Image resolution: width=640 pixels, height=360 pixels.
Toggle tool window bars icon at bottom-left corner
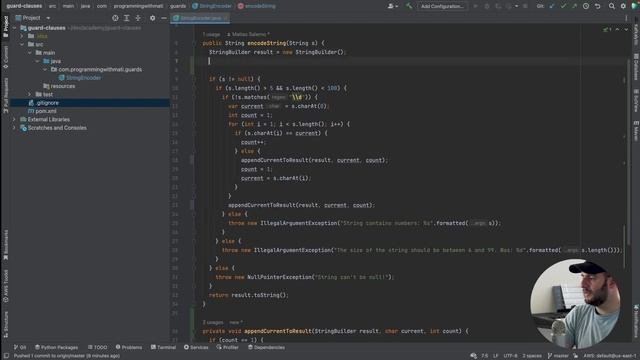[x=6, y=356]
